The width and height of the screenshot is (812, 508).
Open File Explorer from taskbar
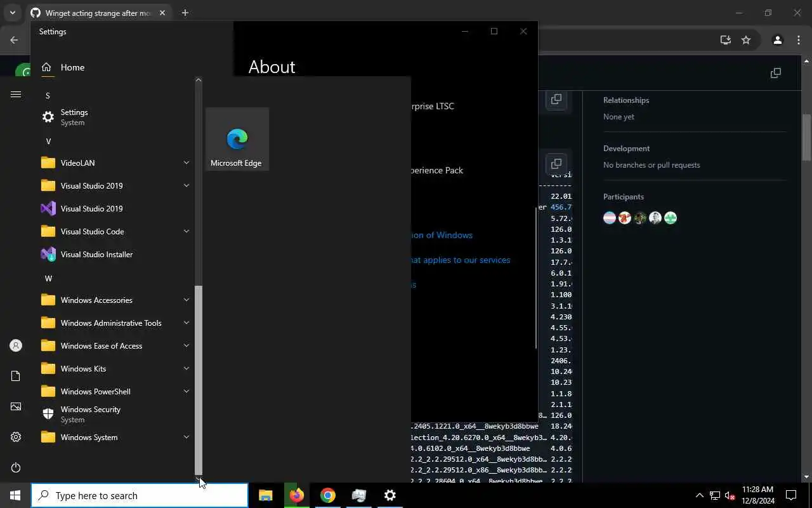pos(266,495)
